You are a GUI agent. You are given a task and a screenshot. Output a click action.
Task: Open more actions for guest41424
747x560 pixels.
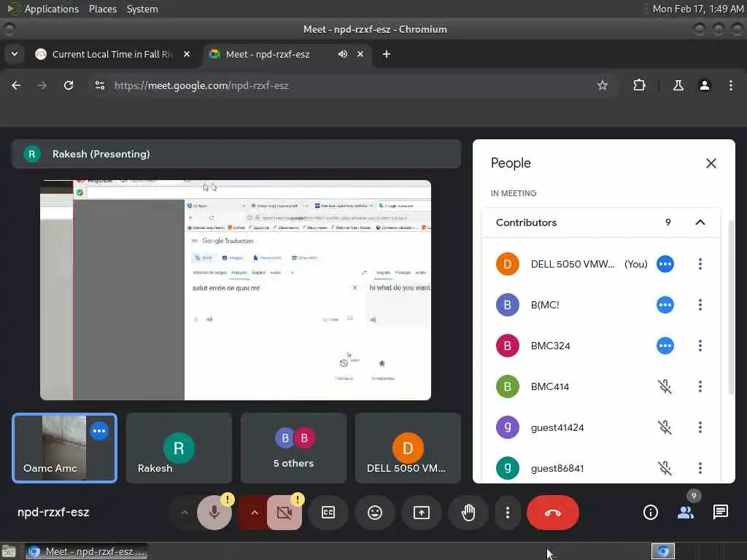point(700,427)
